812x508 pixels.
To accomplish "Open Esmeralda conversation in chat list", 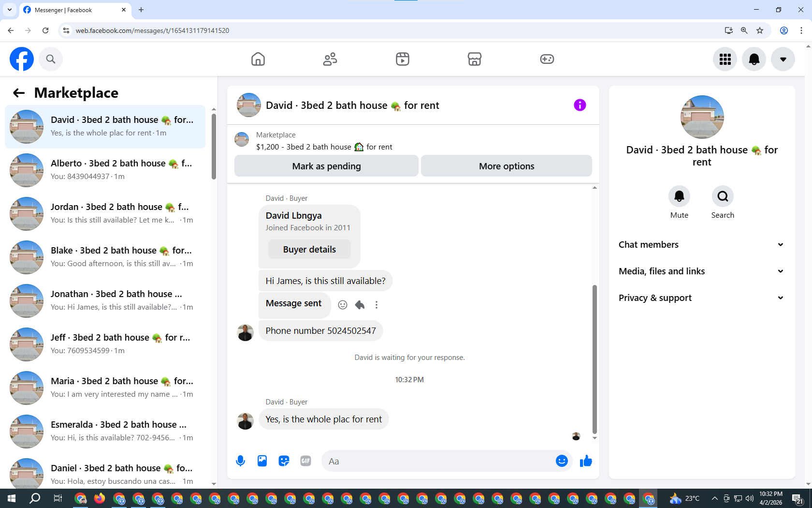I will (105, 432).
